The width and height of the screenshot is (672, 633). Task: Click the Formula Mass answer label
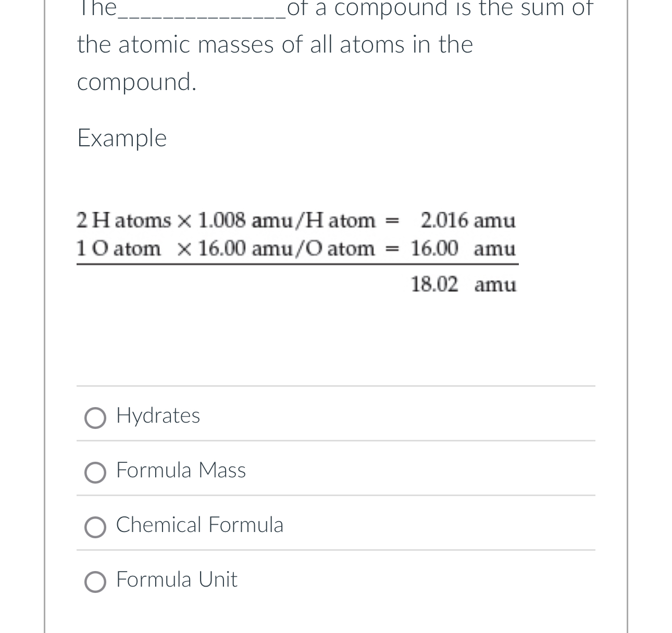[181, 471]
